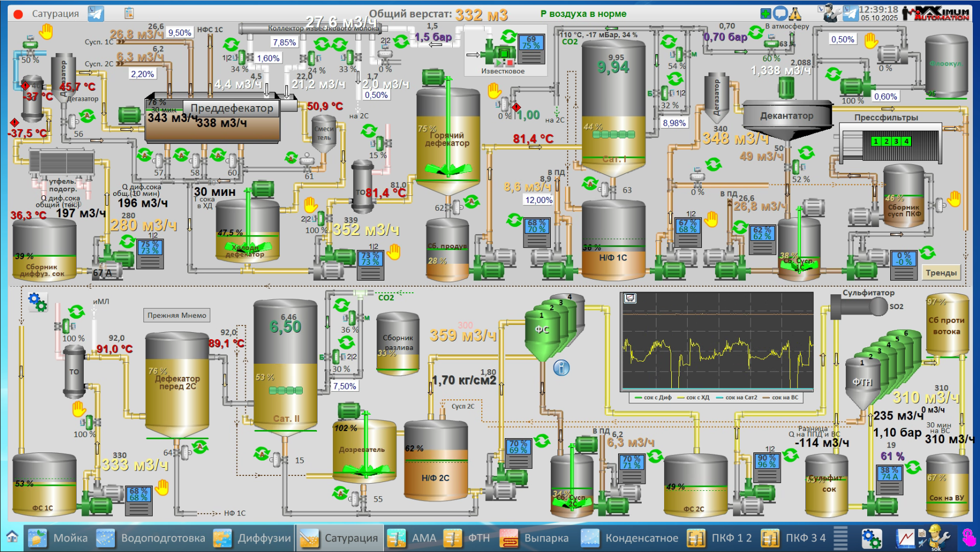Screen dimensions: 980x552
Task: Click the 9,50% setpoint field near НФС 1С
Action: click(x=180, y=33)
